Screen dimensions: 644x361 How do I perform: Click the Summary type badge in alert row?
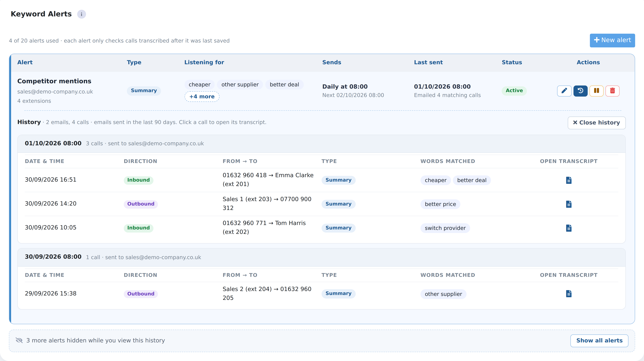(x=144, y=91)
